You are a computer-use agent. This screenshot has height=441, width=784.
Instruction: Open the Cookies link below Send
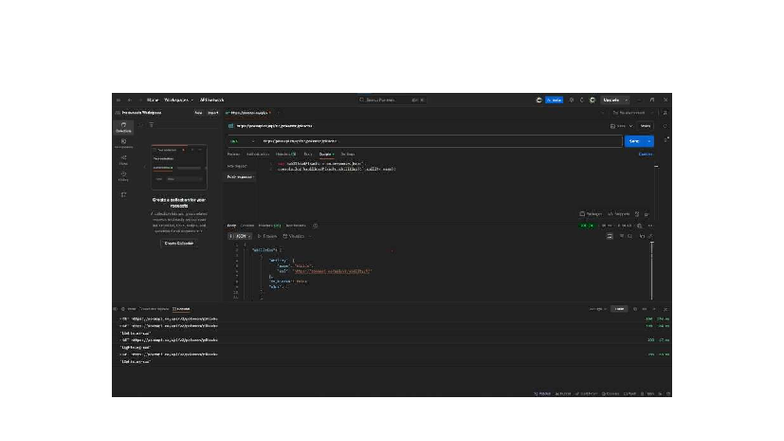coord(646,154)
